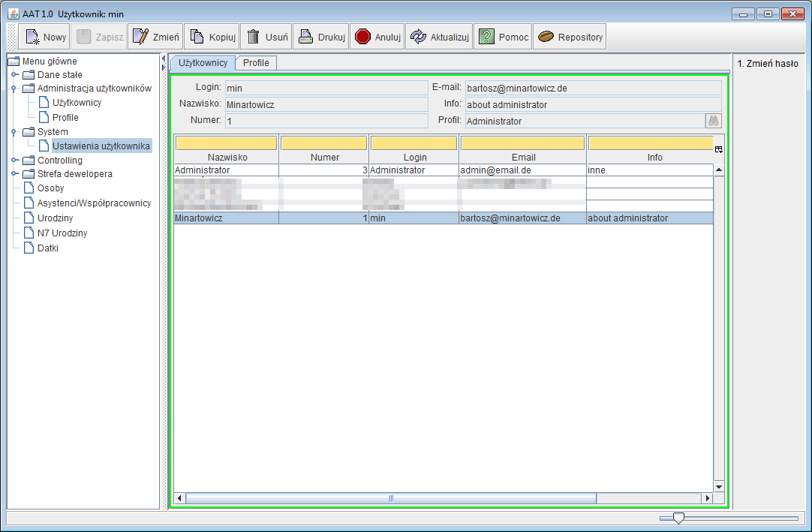Switch to the Profile tab

[257, 63]
